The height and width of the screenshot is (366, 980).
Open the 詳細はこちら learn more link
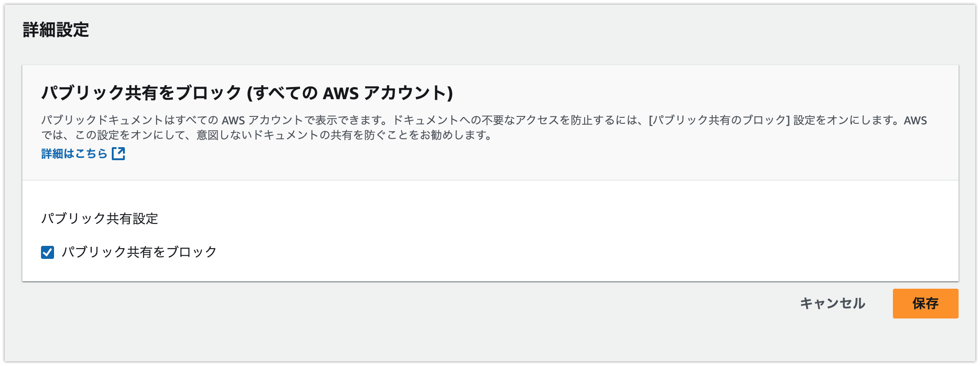(83, 154)
